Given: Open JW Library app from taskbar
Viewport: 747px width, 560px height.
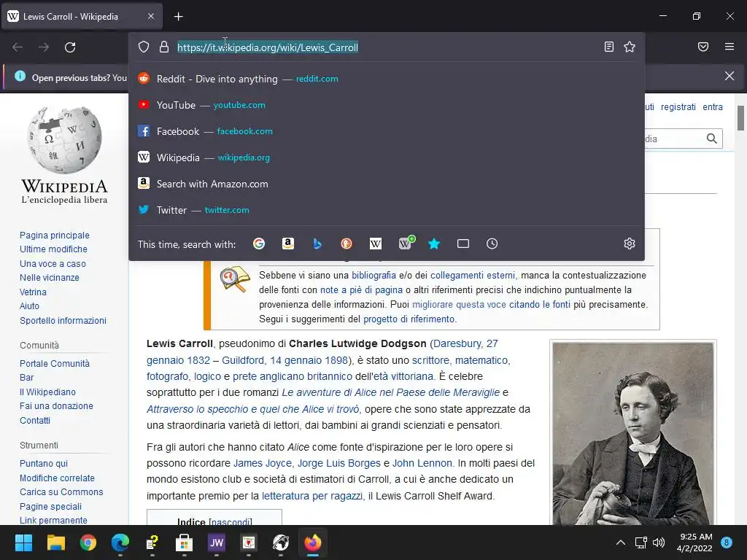Looking at the screenshot, I should coord(216,542).
